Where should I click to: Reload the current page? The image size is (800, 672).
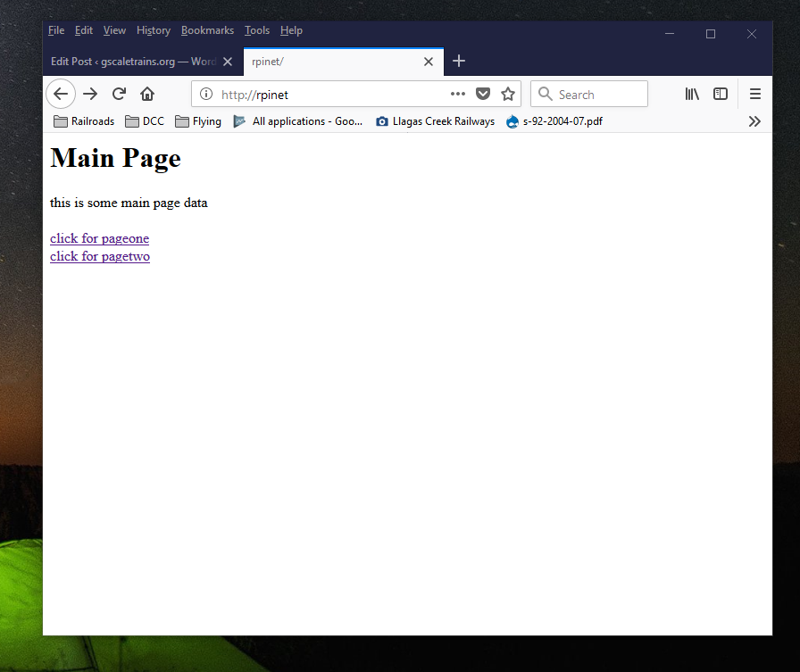point(119,95)
